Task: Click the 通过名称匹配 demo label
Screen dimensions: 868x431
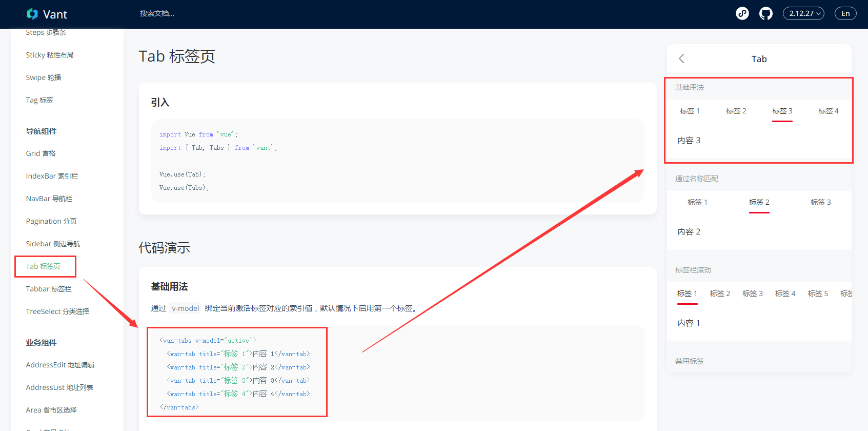Action: [x=697, y=179]
